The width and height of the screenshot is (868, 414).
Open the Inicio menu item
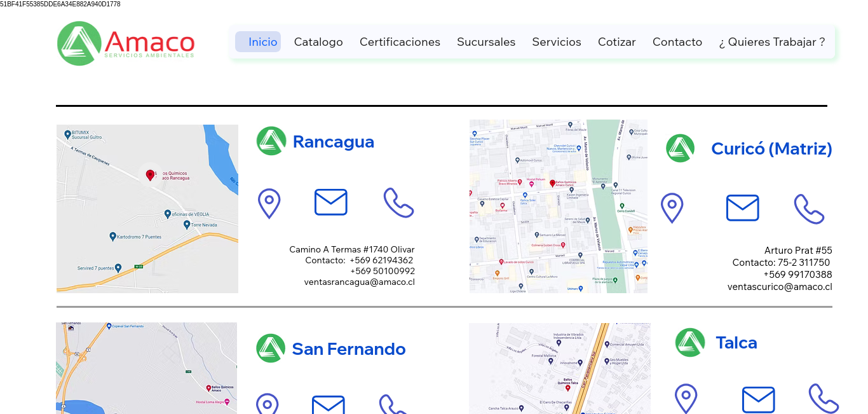258,42
